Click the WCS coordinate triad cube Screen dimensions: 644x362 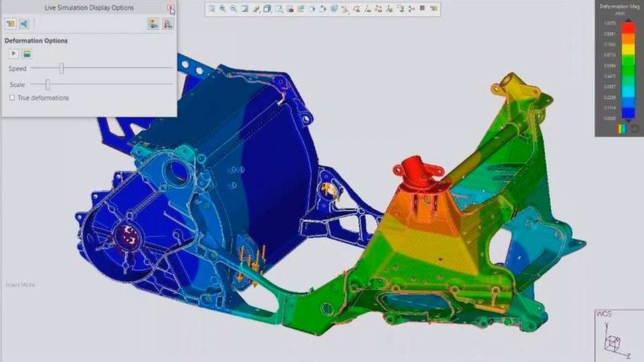(x=612, y=343)
